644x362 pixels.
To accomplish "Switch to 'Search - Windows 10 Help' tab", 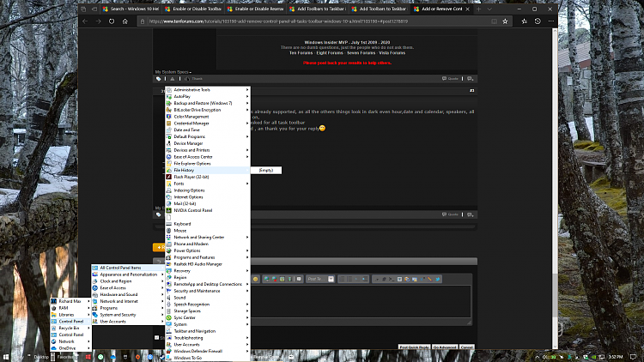I will pos(131,9).
